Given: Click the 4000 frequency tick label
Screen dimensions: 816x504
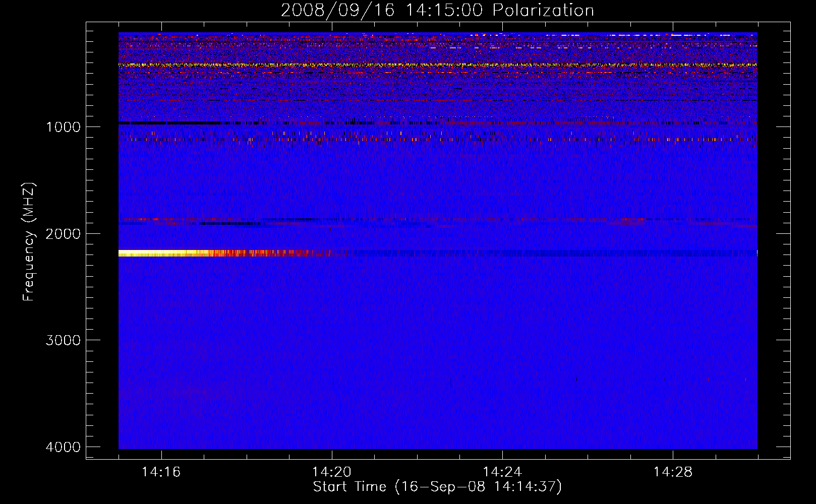Looking at the screenshot, I should pyautogui.click(x=63, y=447).
